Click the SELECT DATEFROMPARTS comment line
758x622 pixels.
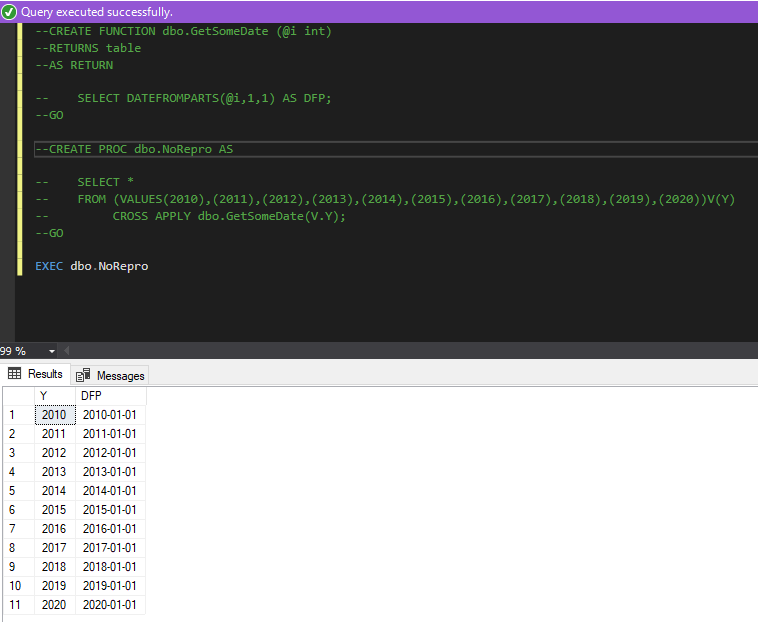(183, 98)
